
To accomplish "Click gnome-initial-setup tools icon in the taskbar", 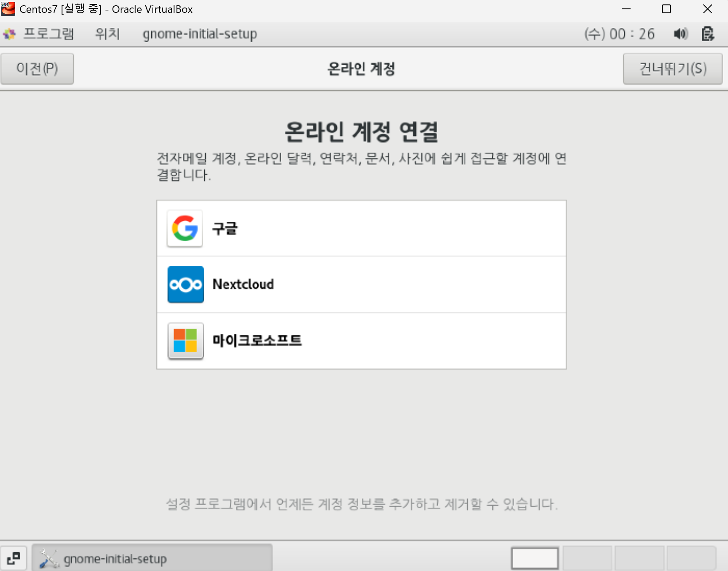I will 49,559.
